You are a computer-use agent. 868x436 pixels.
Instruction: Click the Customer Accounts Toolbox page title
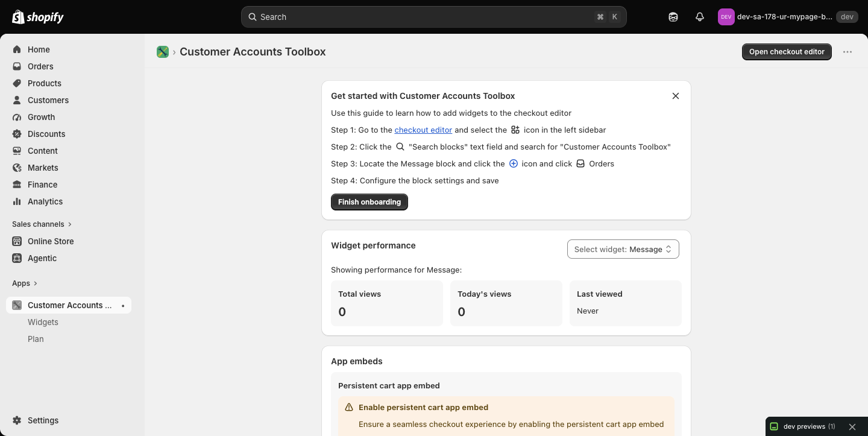253,52
